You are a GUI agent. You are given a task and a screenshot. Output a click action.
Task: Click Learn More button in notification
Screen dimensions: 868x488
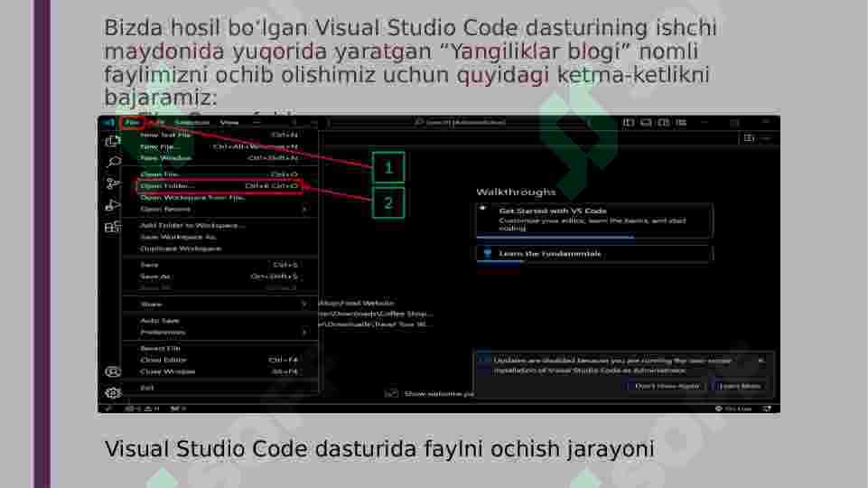click(740, 386)
